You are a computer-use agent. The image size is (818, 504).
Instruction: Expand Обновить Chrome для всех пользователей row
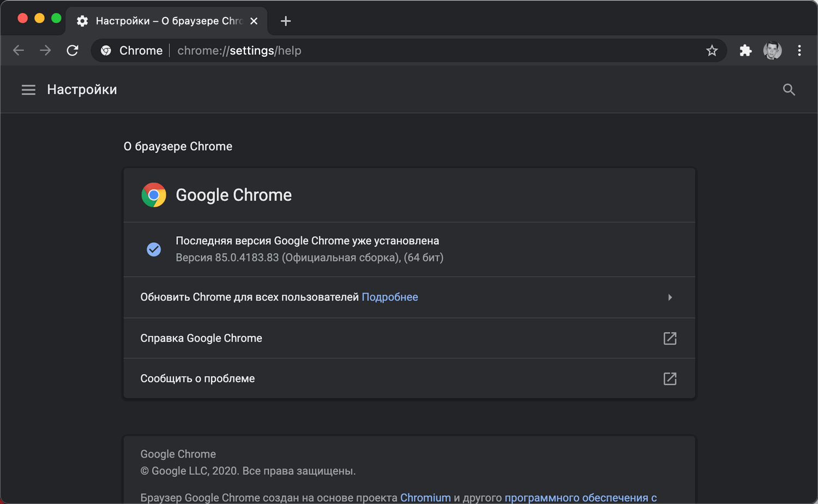[670, 297]
